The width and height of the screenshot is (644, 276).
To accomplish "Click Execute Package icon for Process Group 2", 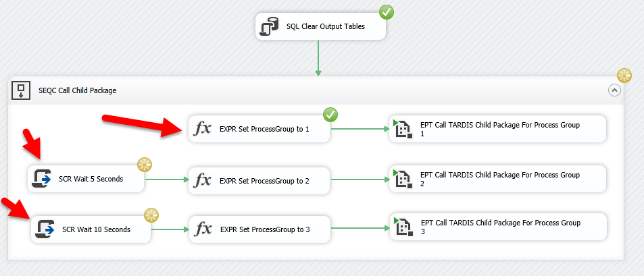I will pos(402,177).
